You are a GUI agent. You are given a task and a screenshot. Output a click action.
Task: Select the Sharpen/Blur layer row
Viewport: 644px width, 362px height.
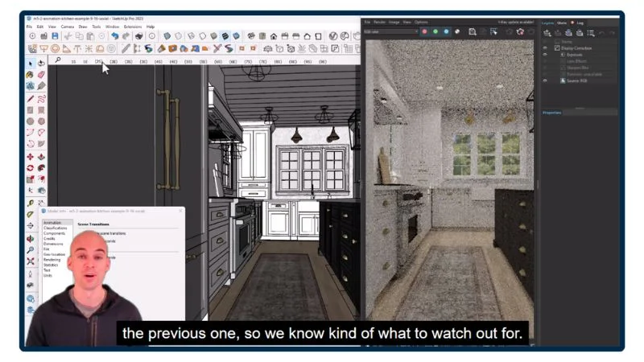[579, 68]
